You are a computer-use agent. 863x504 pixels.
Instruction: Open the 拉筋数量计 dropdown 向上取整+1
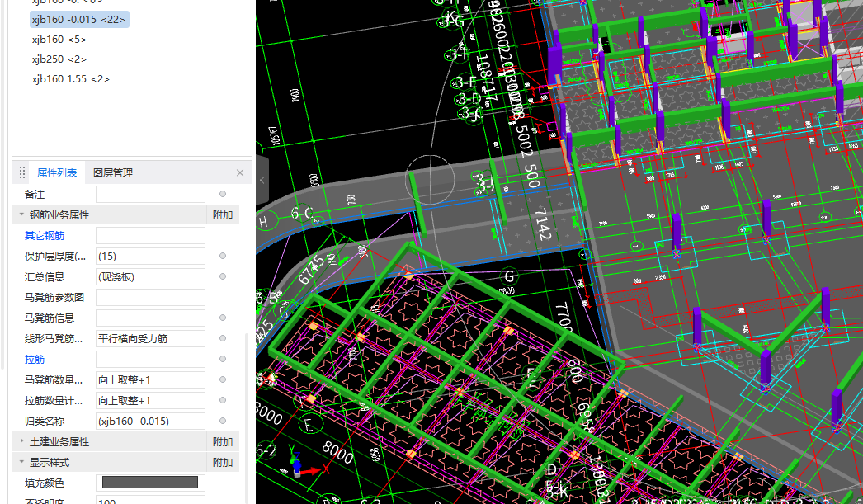(150, 401)
